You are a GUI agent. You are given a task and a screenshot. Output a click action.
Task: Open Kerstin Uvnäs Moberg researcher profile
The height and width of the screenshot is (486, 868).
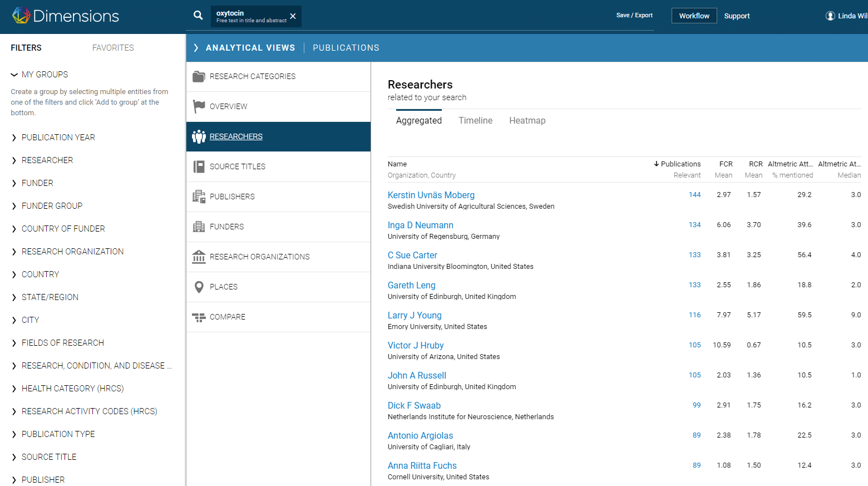(431, 195)
